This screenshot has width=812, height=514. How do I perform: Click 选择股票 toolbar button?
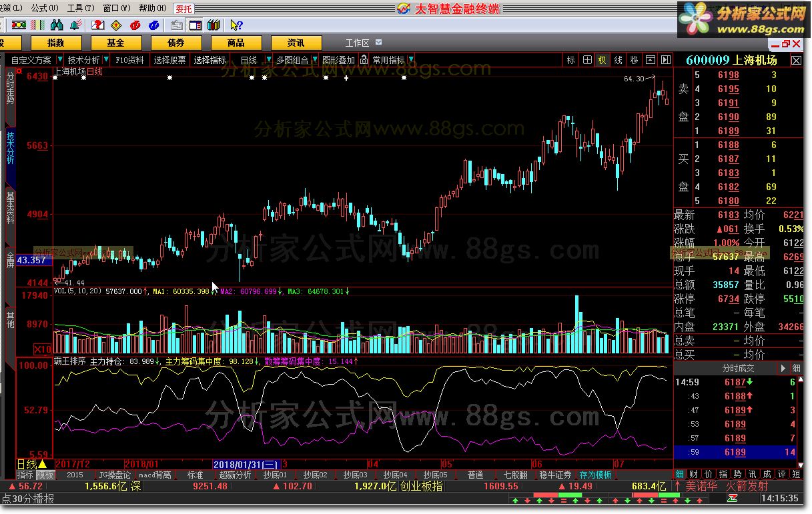point(169,60)
